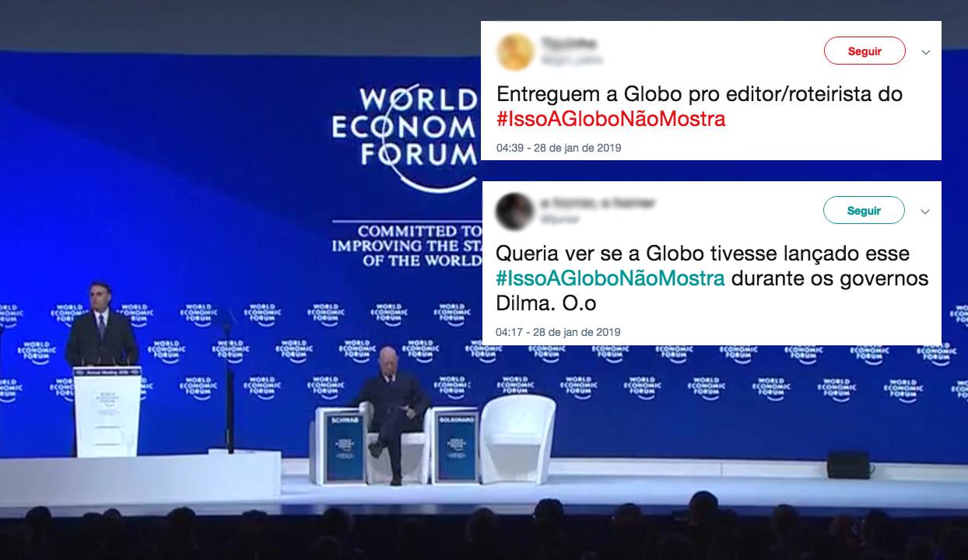Open the 04:39 - 28 de jan timestamp
This screenshot has width=968, height=560.
tap(559, 148)
